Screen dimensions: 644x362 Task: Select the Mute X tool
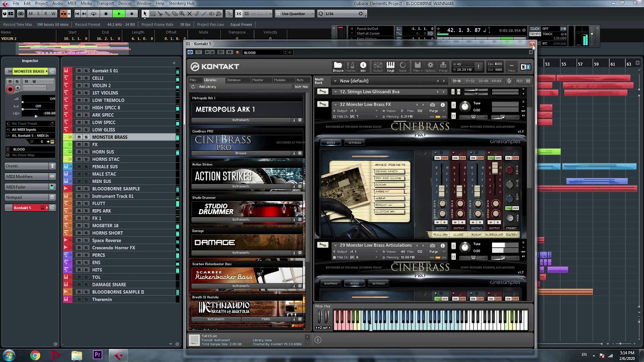pyautogui.click(x=190, y=14)
